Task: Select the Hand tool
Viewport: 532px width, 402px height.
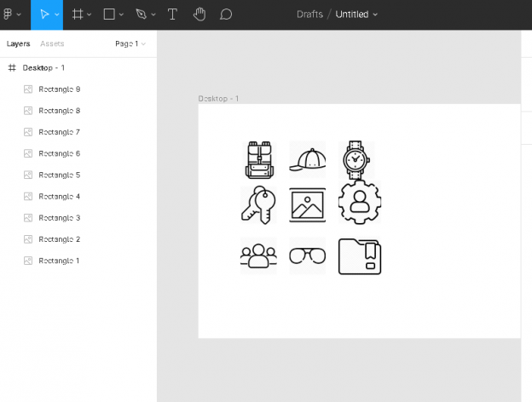Action: point(199,14)
